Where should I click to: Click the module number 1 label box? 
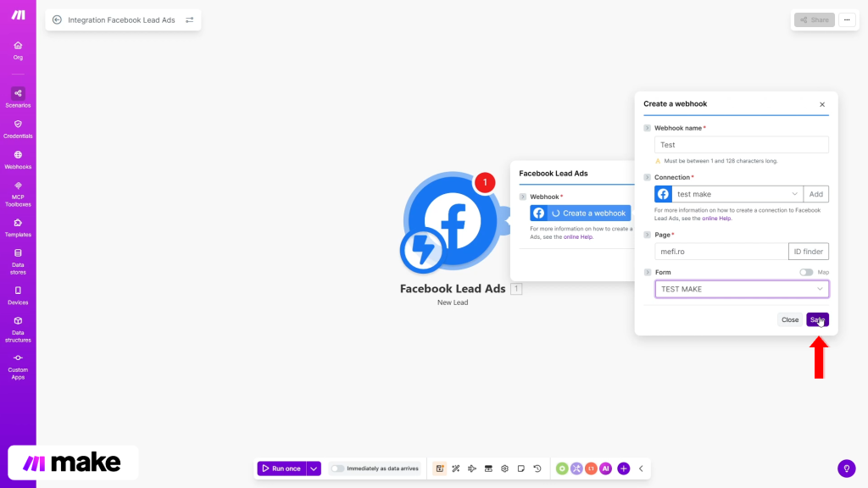[x=516, y=289]
